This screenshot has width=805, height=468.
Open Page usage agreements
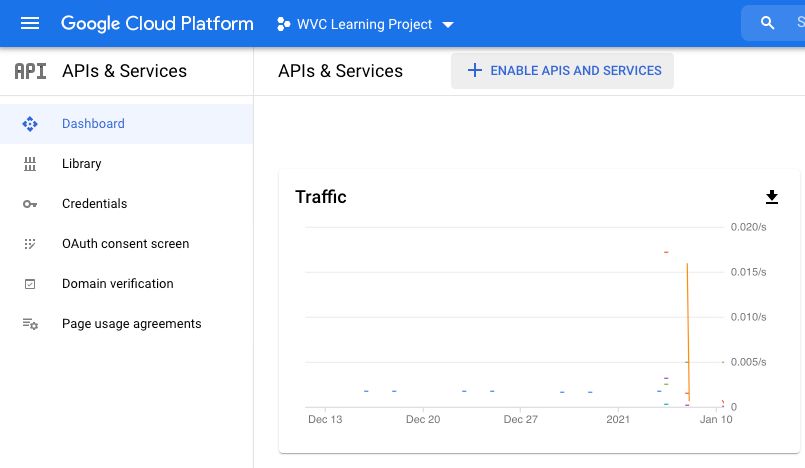click(x=126, y=324)
